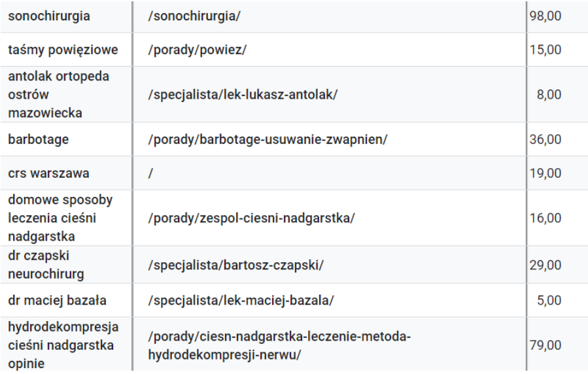
Task: Select 'antolak ortopeda ostrów mazowiecka' keyword
Action: 58,95
